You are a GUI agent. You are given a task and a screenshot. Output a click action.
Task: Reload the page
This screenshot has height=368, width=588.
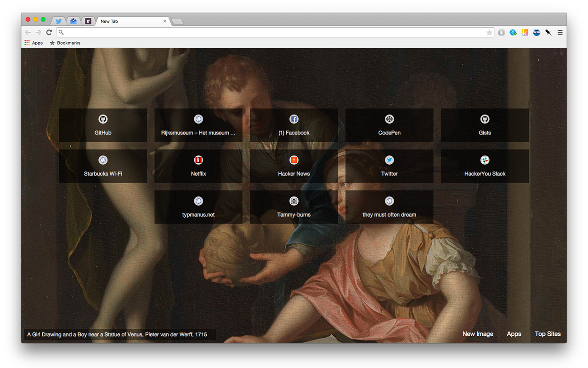[x=49, y=33]
